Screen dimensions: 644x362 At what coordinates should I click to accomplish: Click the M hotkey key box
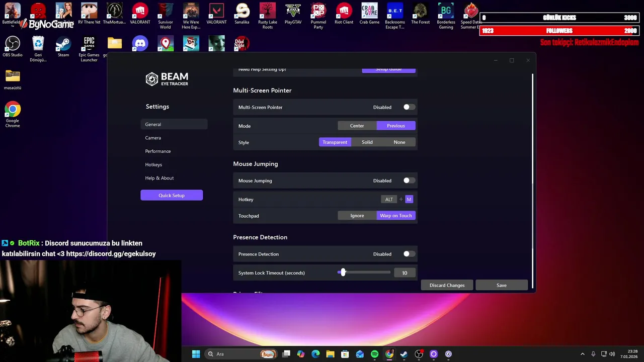point(409,199)
